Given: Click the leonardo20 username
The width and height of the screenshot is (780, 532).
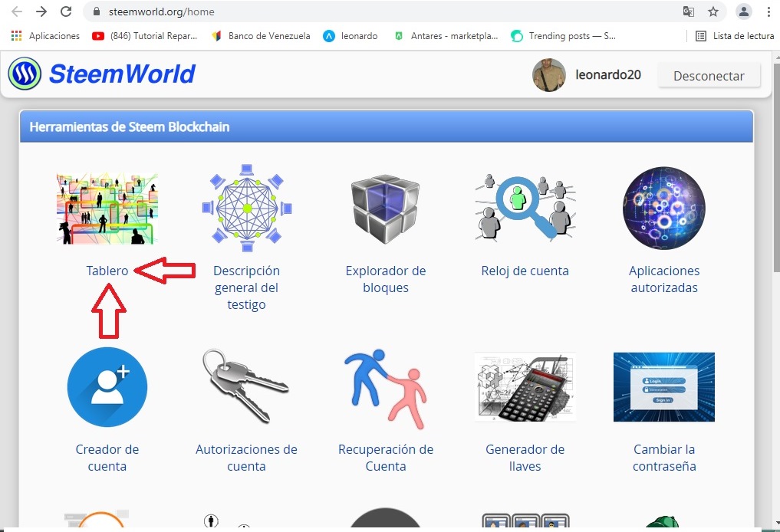Looking at the screenshot, I should point(608,75).
